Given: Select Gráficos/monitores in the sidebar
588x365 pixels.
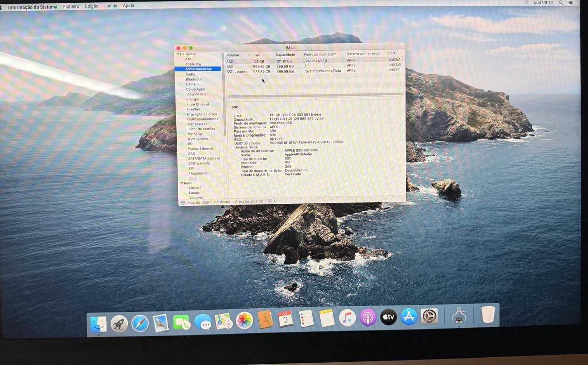Looking at the screenshot, I should (202, 119).
